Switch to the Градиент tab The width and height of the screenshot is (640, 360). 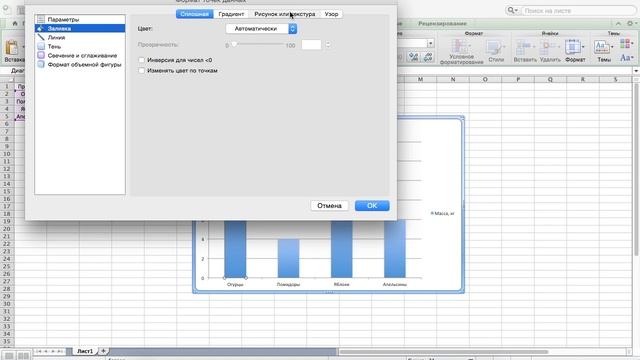click(231, 14)
